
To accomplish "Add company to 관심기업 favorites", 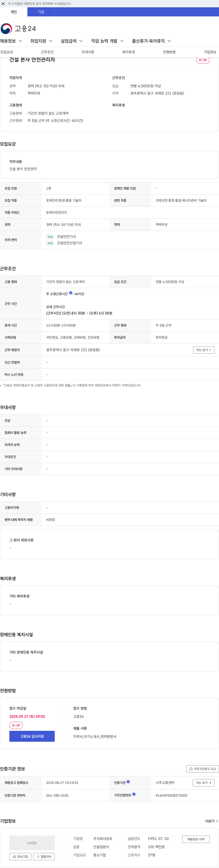I will pyautogui.click(x=20, y=857).
